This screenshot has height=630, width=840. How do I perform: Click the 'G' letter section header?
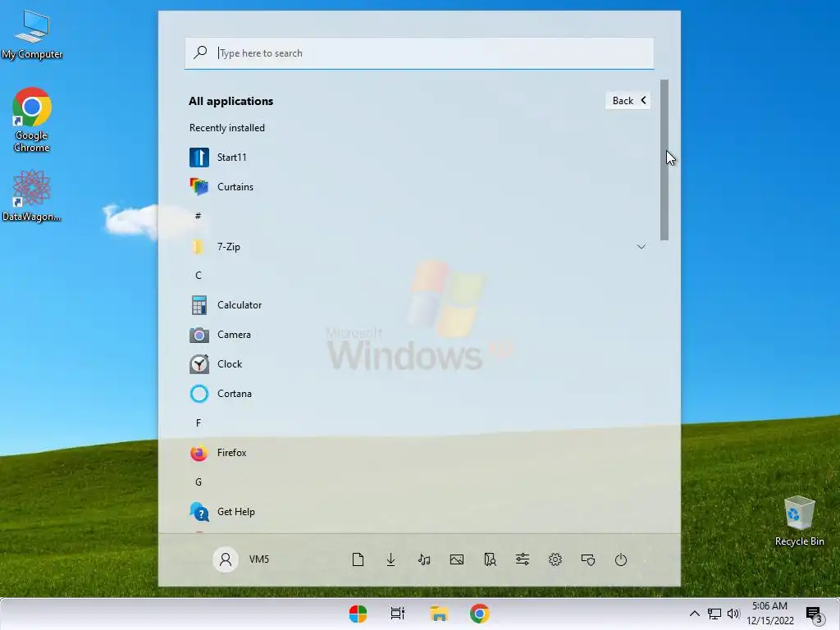click(x=199, y=482)
